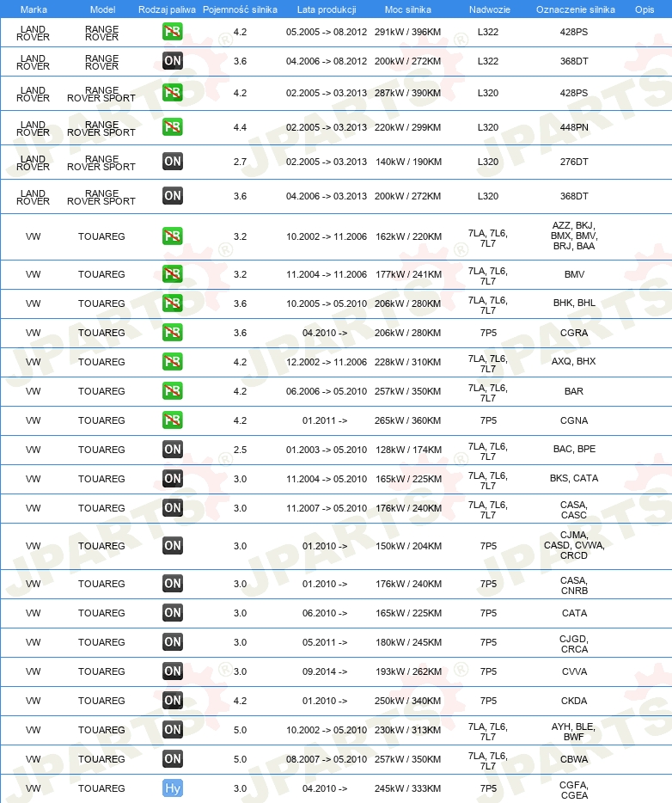Click petrol icon in Touareg BAR row
Screen dimensions: 672x803
[x=173, y=390]
